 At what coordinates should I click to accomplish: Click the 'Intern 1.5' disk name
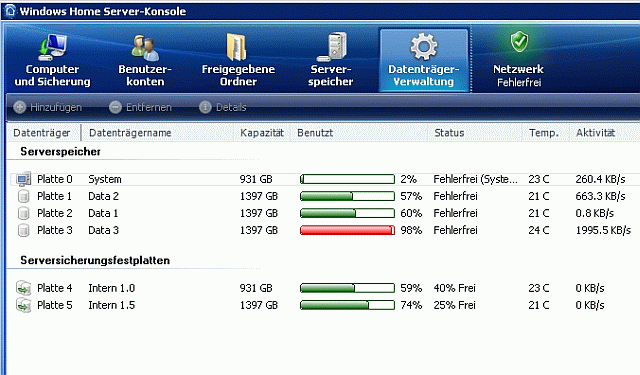point(112,305)
